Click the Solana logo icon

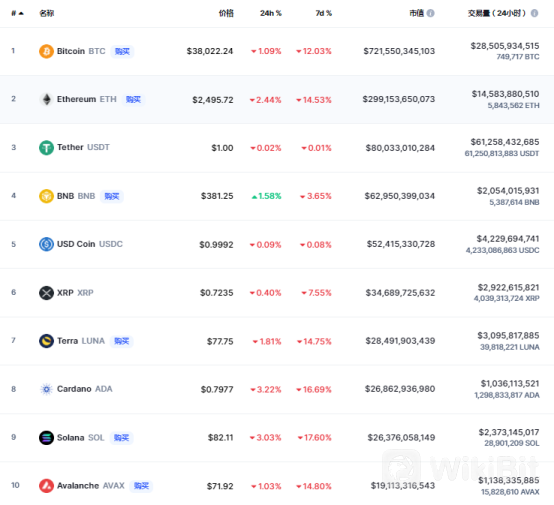point(46,438)
